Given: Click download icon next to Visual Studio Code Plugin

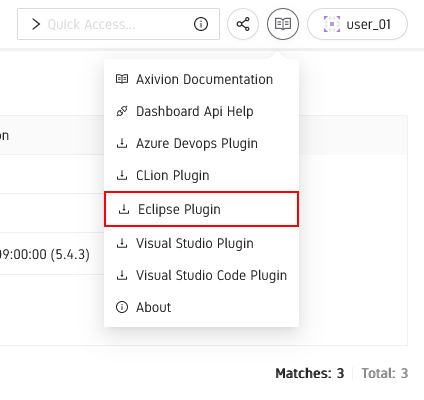Looking at the screenshot, I should click(x=122, y=275).
